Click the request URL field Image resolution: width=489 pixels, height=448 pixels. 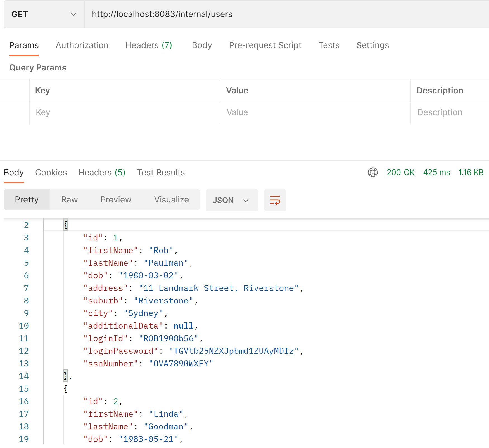coord(286,14)
